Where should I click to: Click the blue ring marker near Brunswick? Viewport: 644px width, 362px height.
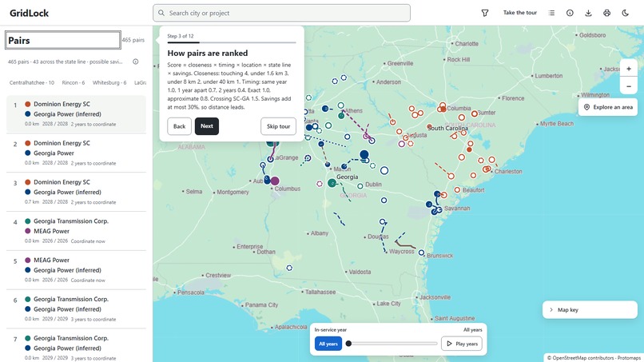421,253
